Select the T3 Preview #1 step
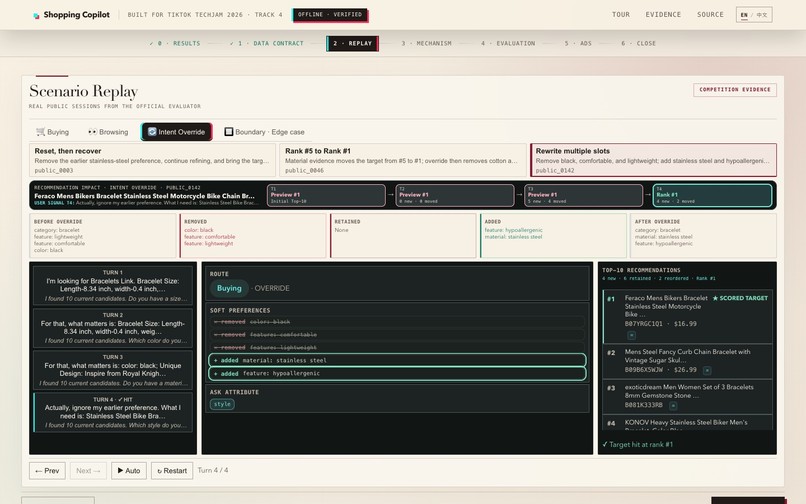This screenshot has width=806, height=504. (x=583, y=195)
